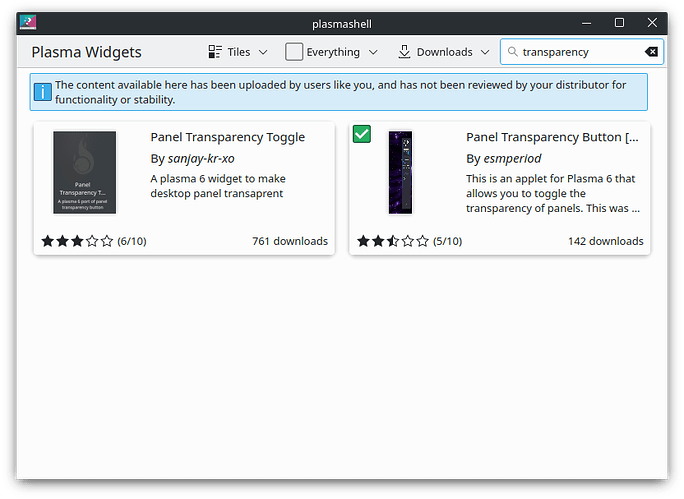Open the Tiles view dropdown
684x499 pixels.
point(263,52)
